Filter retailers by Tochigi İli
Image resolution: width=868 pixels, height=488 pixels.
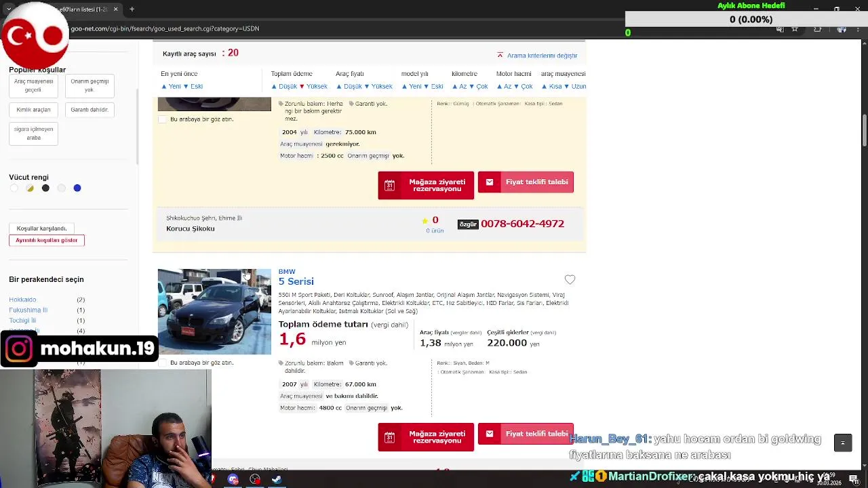tap(22, 321)
